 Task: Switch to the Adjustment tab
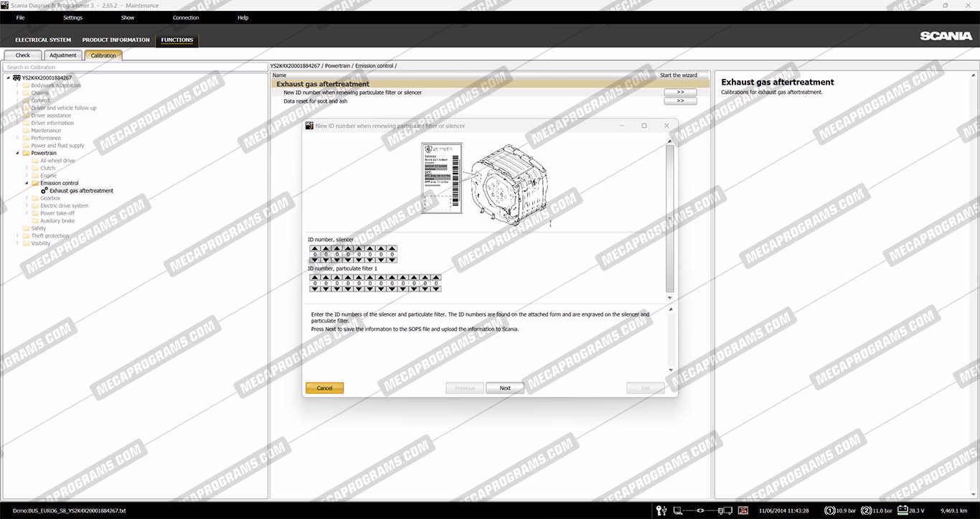[63, 55]
